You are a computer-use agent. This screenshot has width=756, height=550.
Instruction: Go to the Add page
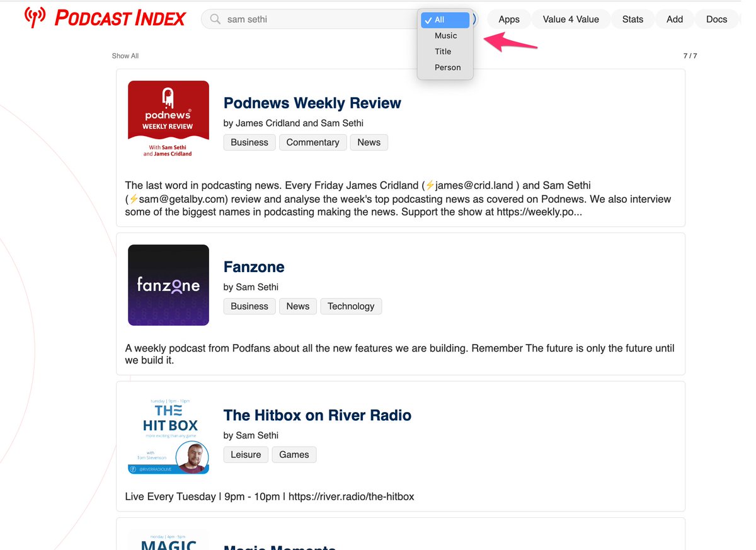click(675, 19)
